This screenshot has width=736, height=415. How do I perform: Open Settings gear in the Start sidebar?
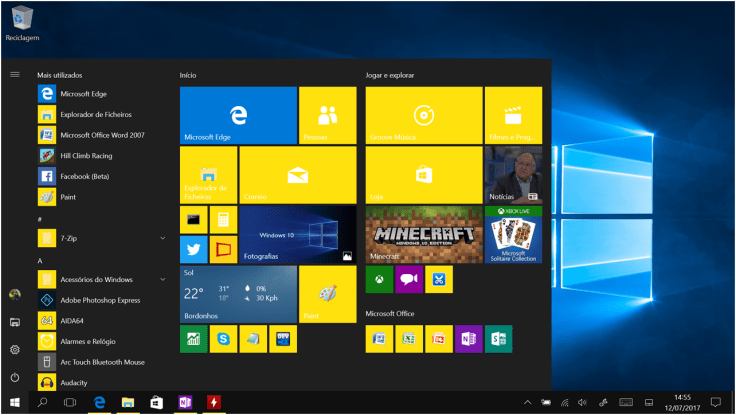pyautogui.click(x=15, y=349)
